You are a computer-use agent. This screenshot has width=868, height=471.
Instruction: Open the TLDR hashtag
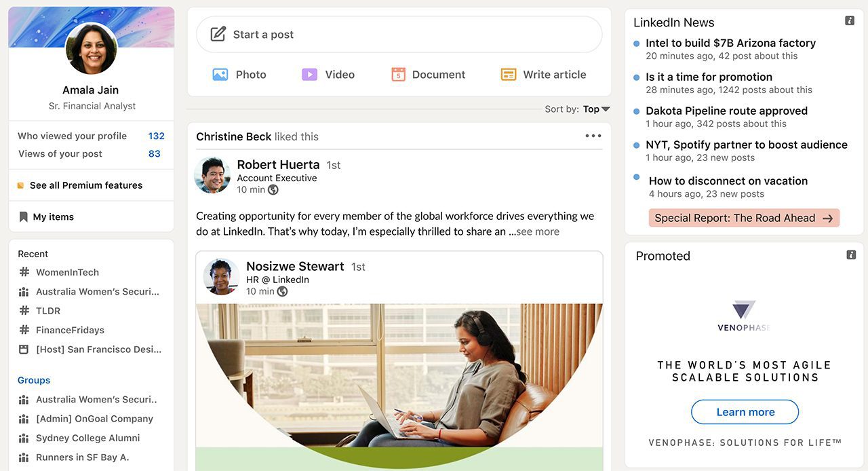(48, 311)
